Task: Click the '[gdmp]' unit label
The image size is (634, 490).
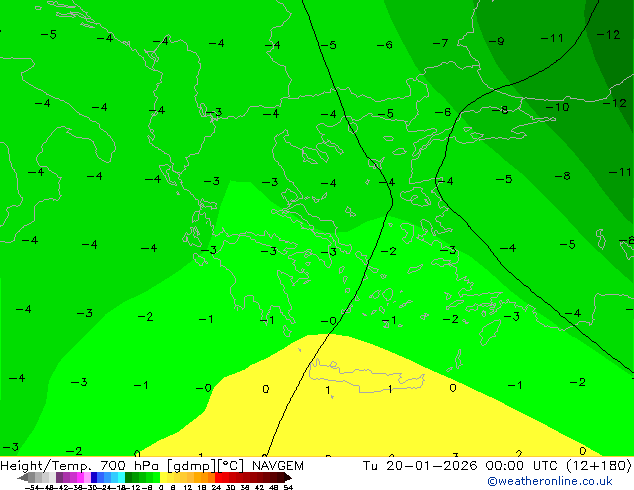Action: click(190, 466)
